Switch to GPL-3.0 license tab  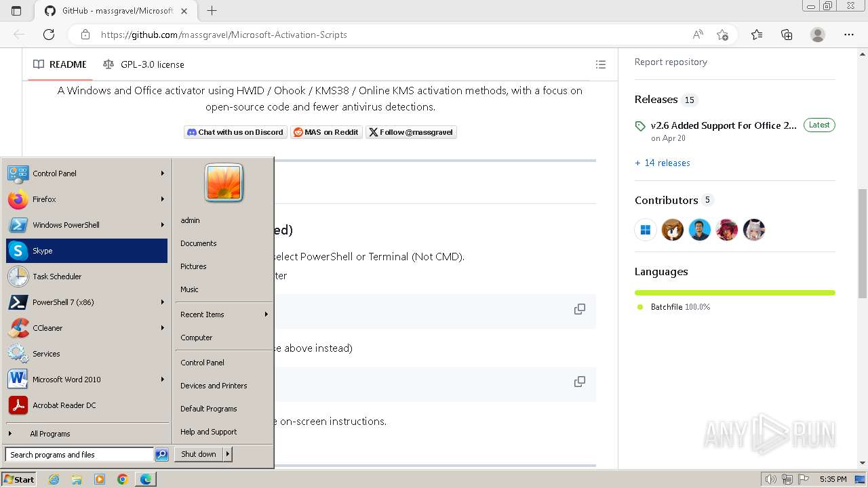[x=144, y=64]
